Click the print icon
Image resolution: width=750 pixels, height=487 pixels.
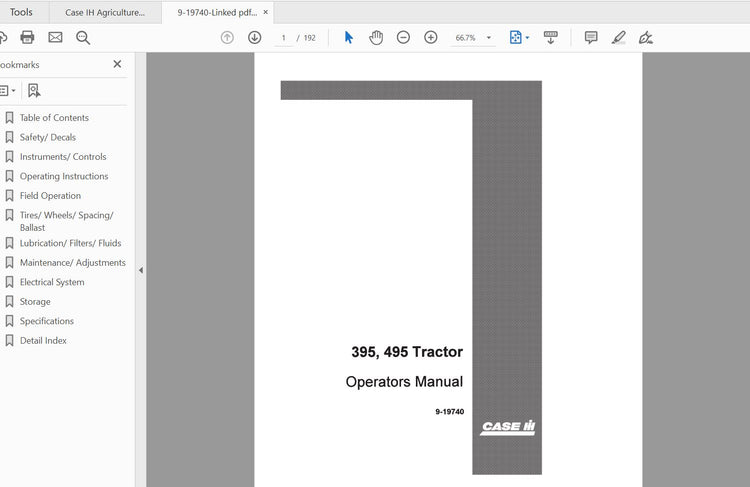27,37
